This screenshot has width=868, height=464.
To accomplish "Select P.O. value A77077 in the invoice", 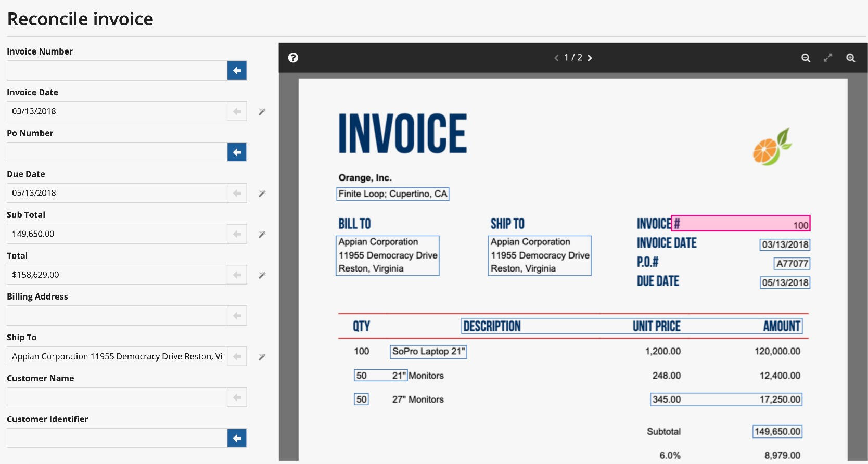I will pos(792,264).
